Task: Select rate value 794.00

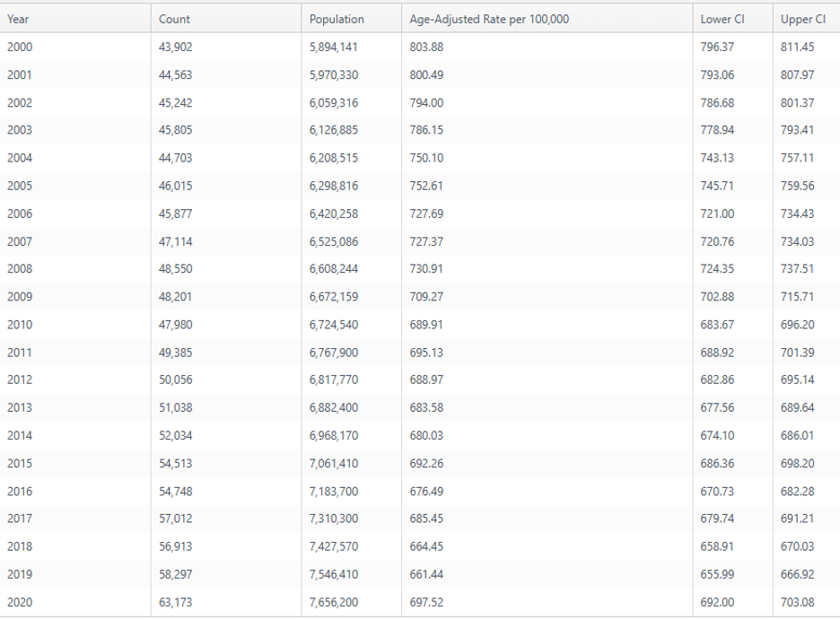Action: tap(426, 103)
